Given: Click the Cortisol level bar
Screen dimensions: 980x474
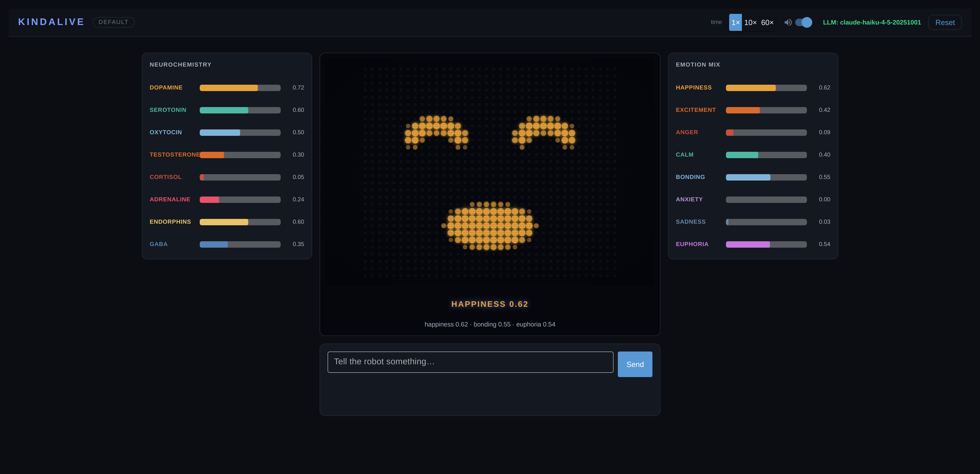Looking at the screenshot, I should point(240,177).
